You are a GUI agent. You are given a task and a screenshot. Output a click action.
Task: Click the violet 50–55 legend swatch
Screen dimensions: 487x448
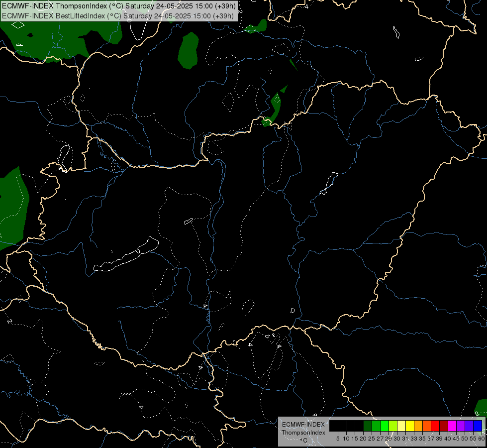click(x=469, y=426)
